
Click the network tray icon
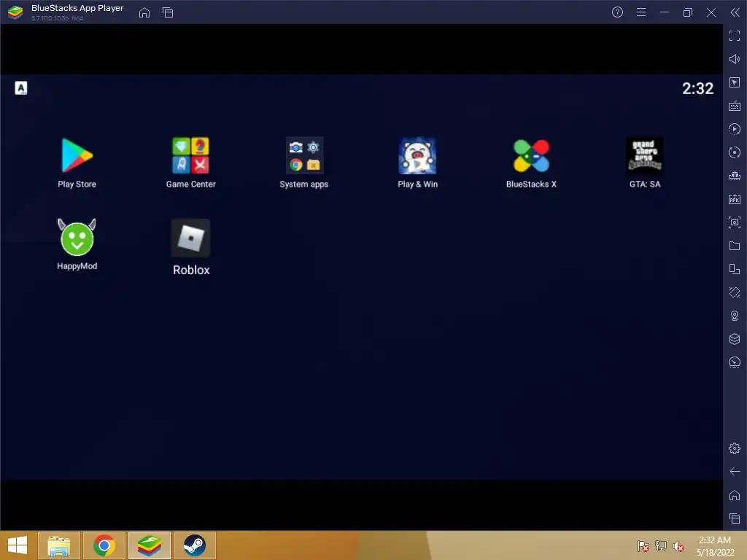tap(661, 546)
